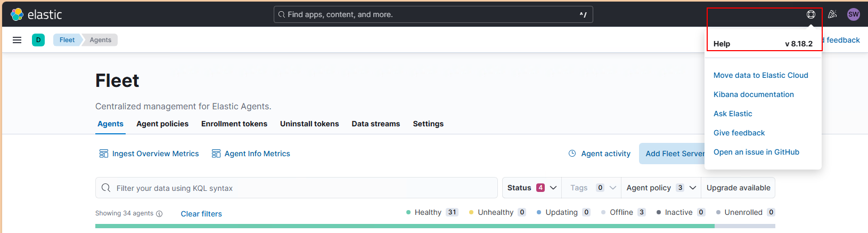
Task: Click the Ingest Overview Metrics dashboard icon
Action: (104, 154)
